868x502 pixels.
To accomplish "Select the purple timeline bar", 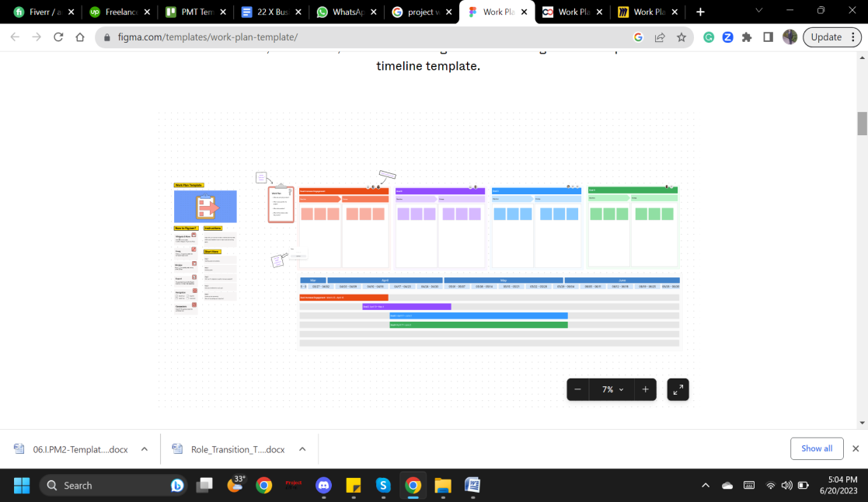I will tap(406, 307).
